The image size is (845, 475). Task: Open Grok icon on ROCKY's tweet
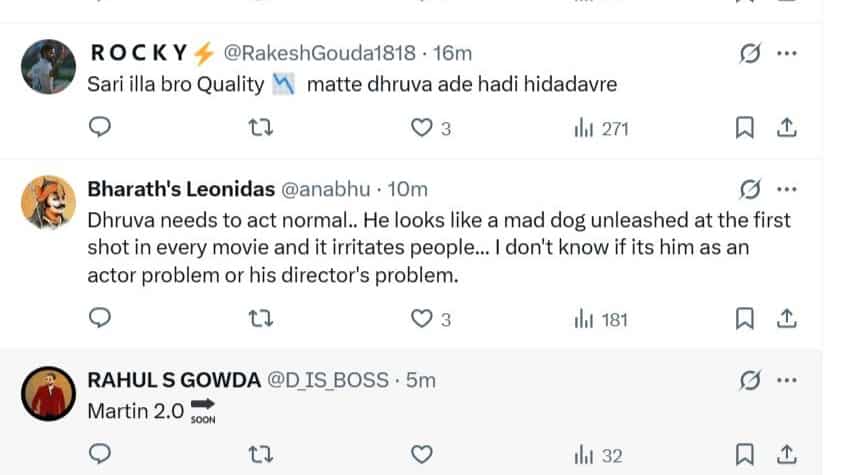(749, 53)
